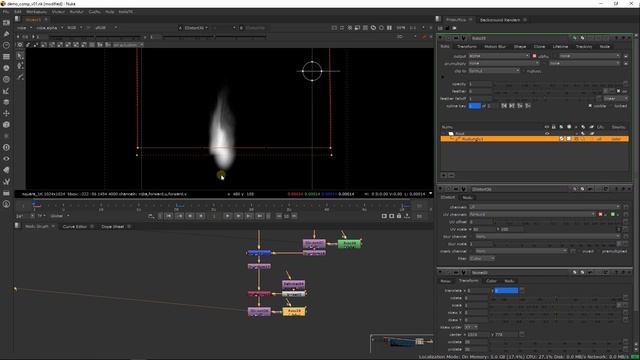Pause viewer updates with the pause icon
The image size is (640, 360).
click(x=389, y=28)
